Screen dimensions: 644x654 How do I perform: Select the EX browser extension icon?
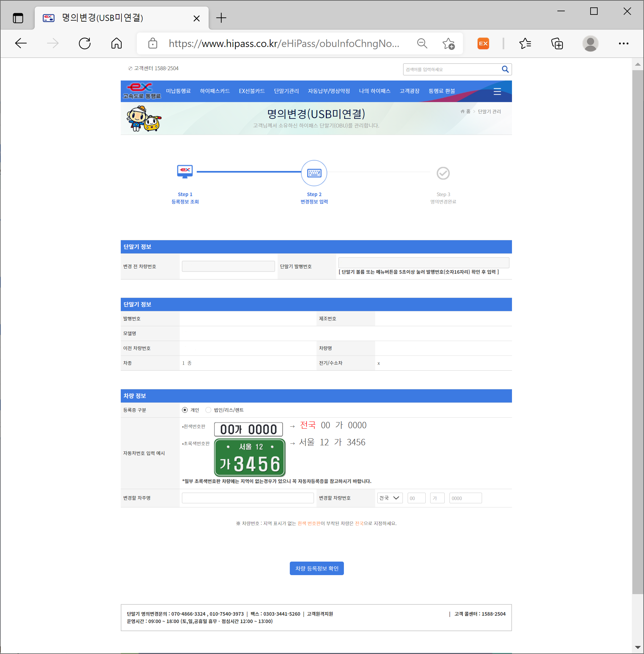483,43
